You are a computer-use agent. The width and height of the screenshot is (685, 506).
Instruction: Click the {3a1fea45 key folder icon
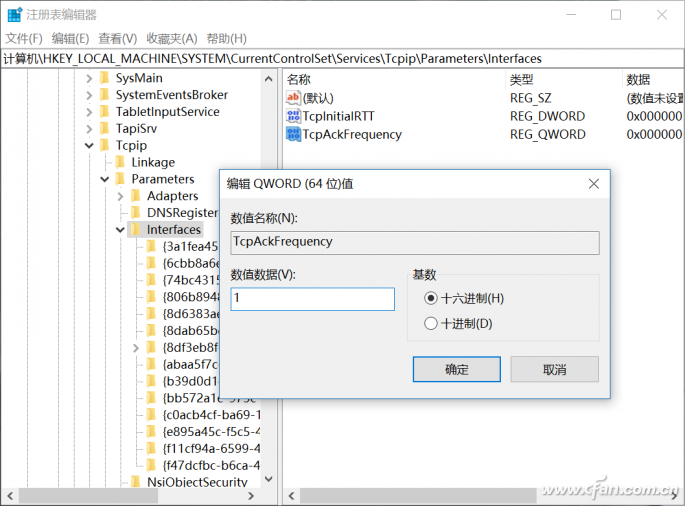pyautogui.click(x=152, y=246)
